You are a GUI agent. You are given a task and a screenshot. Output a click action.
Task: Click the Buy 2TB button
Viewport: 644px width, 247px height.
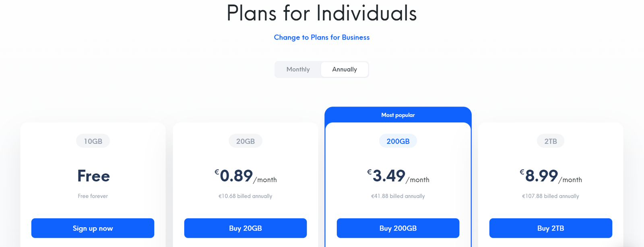[551, 228]
